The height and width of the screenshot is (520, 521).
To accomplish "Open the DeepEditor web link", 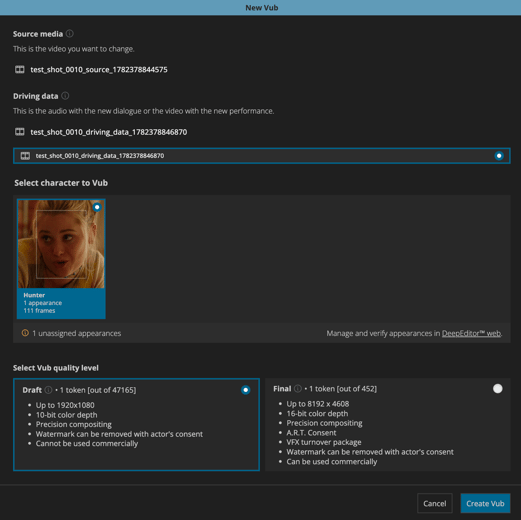I will (471, 333).
